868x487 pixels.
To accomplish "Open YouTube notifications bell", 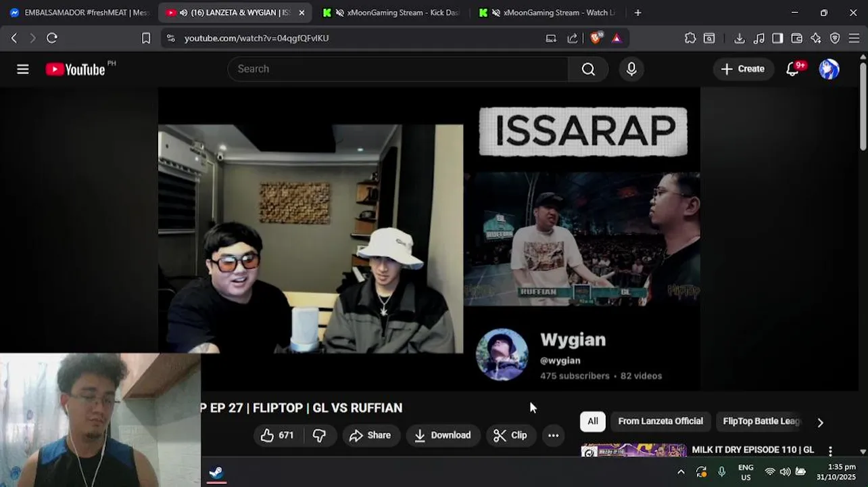I will (x=793, y=69).
